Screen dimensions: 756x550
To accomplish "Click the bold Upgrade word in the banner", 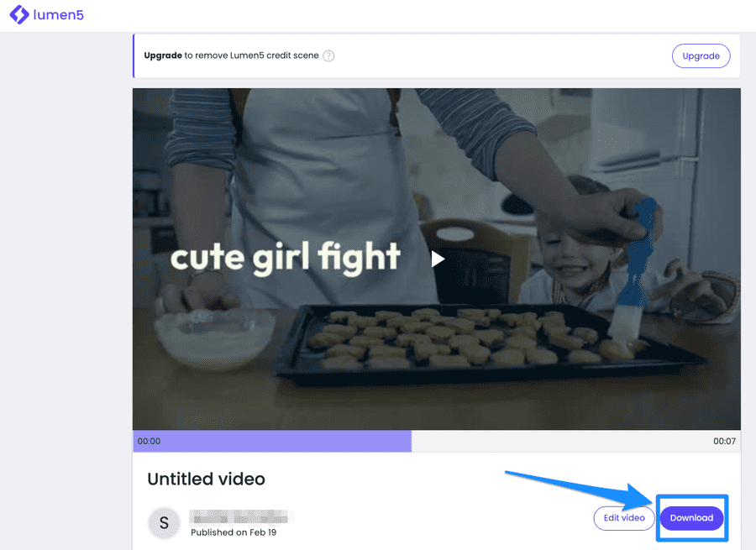I will (163, 55).
